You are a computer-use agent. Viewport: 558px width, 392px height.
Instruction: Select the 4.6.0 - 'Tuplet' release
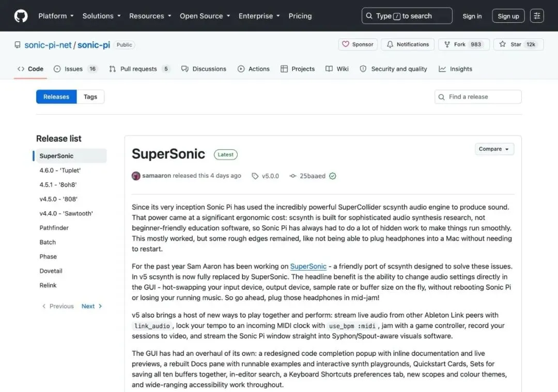point(60,170)
